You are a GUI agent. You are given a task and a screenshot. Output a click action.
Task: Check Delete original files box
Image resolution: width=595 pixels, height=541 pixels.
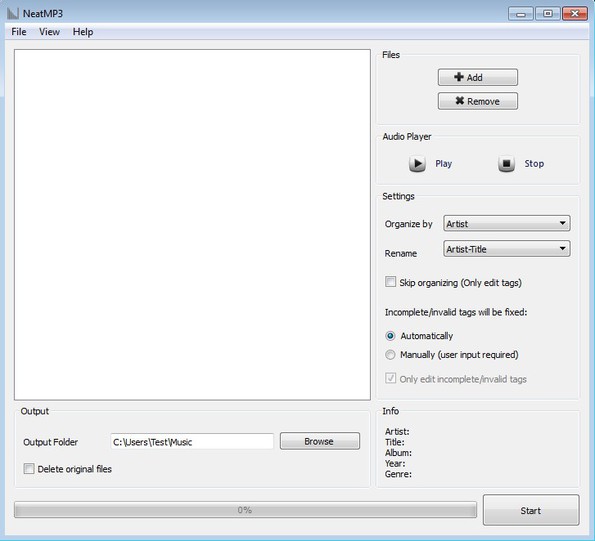point(28,469)
